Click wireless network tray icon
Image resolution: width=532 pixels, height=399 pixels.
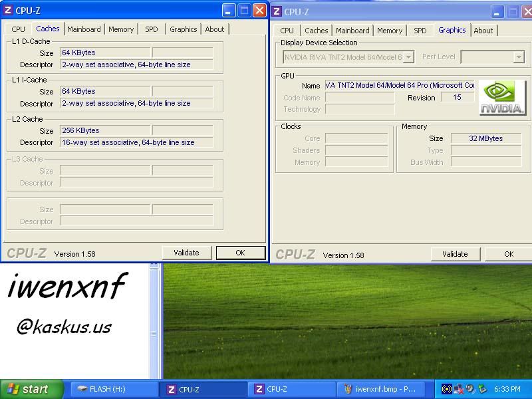(x=446, y=389)
